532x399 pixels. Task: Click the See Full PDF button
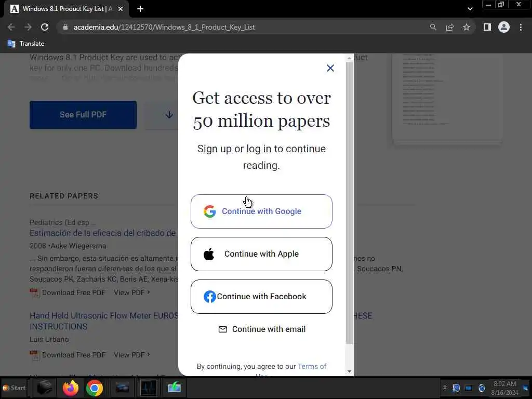coord(83,115)
